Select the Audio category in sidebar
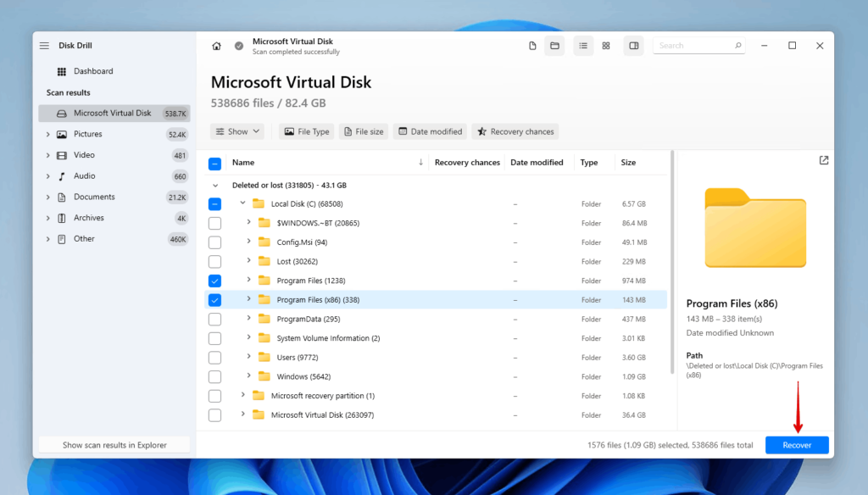The width and height of the screenshot is (868, 495). coord(85,175)
